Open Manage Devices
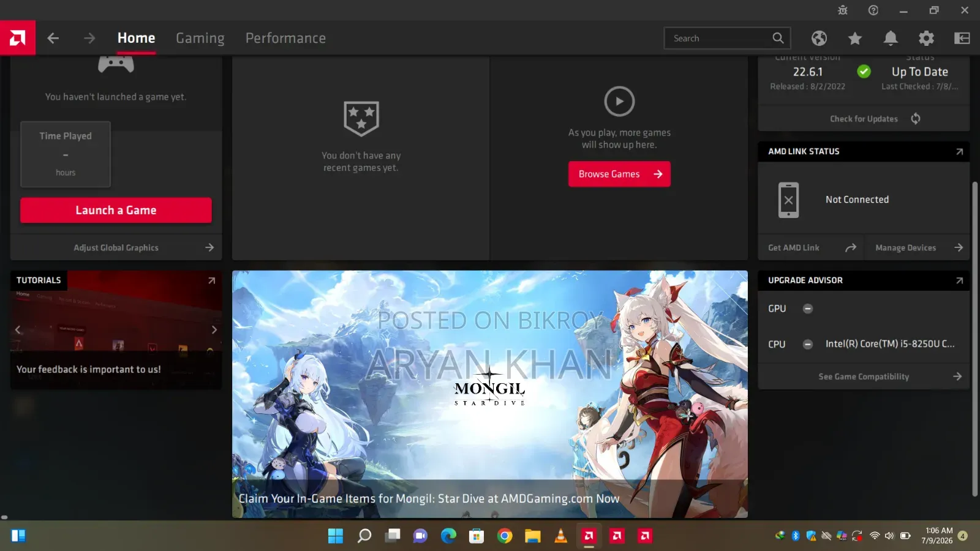The height and width of the screenshot is (551, 980). click(x=918, y=247)
